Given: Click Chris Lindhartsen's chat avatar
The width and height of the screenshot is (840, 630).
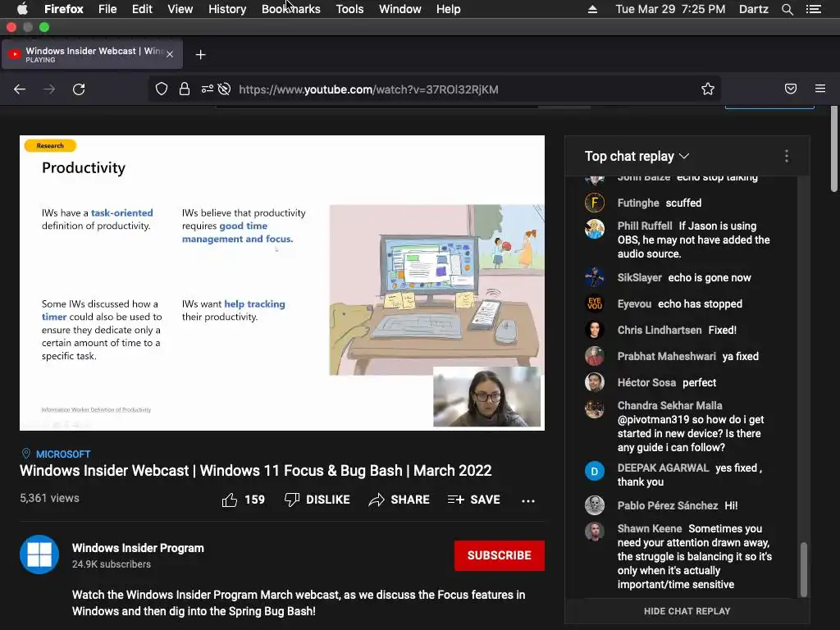Looking at the screenshot, I should 595,330.
